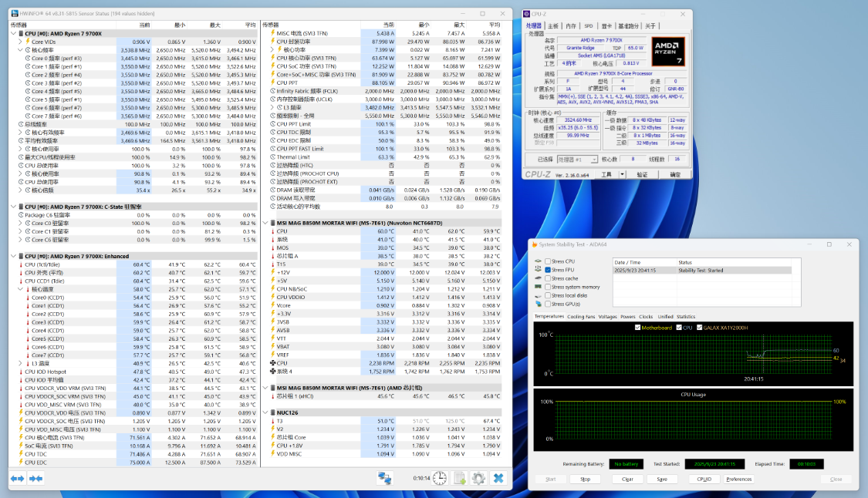The width and height of the screenshot is (868, 498).
Task: Click HWiNFO expand columns arrows icon
Action: 17,479
